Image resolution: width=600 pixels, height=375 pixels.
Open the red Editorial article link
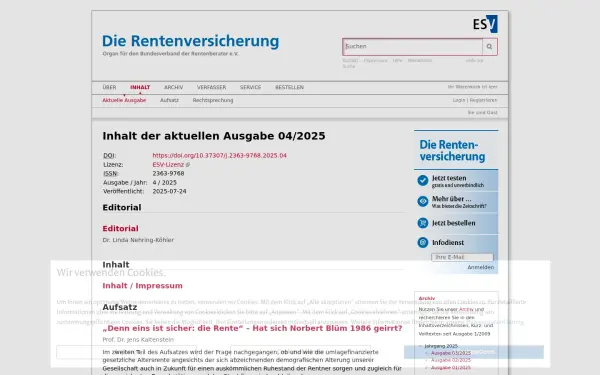click(121, 228)
